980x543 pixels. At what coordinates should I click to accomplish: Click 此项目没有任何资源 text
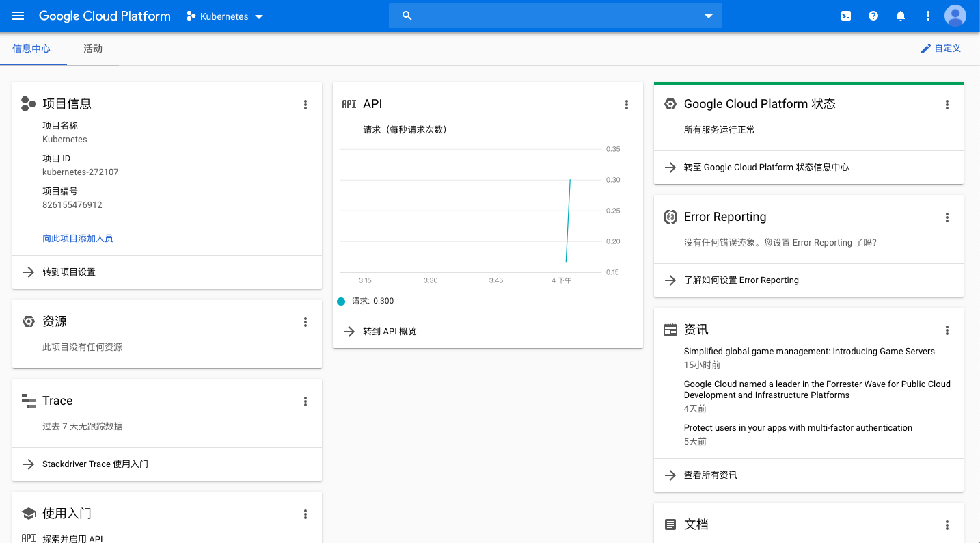(83, 347)
